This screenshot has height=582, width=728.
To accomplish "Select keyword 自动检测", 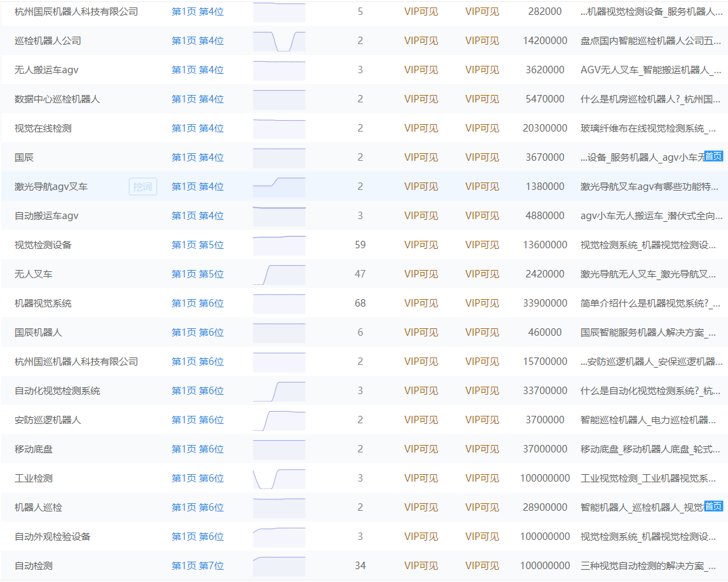I will 33,566.
